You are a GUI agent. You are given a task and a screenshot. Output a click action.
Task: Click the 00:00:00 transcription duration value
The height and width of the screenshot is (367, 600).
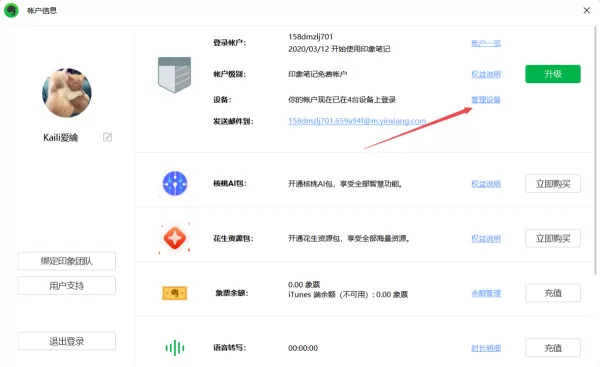point(303,348)
